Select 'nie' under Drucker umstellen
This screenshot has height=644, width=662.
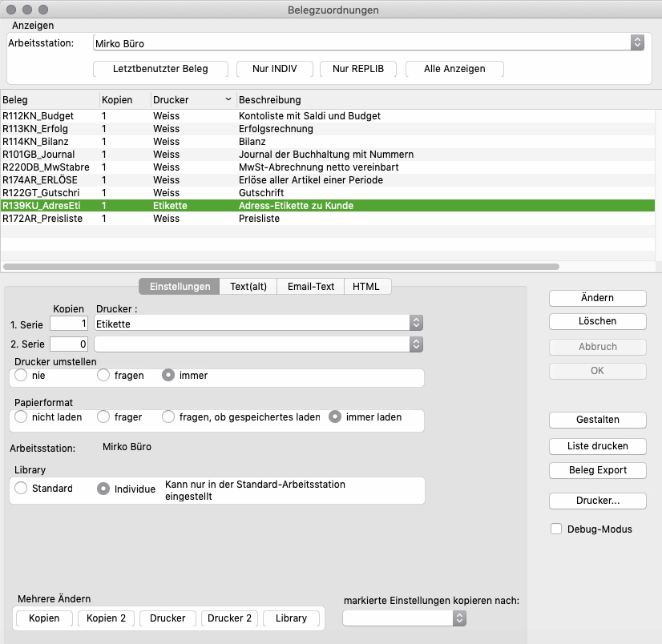click(x=21, y=375)
